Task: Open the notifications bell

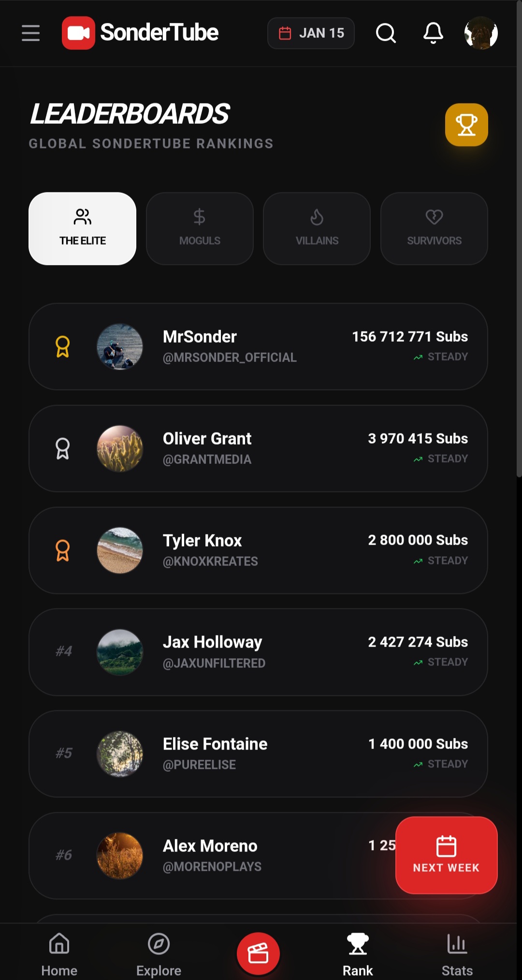Action: click(x=433, y=33)
